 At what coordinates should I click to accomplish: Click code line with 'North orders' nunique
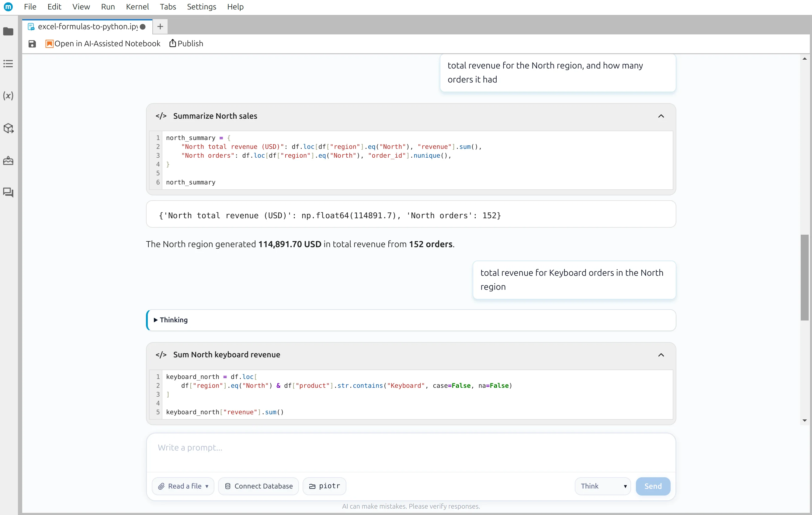[x=316, y=156]
